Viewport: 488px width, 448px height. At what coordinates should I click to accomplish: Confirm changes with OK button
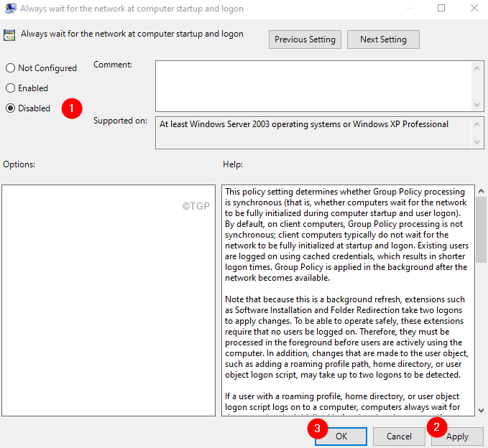(x=341, y=437)
